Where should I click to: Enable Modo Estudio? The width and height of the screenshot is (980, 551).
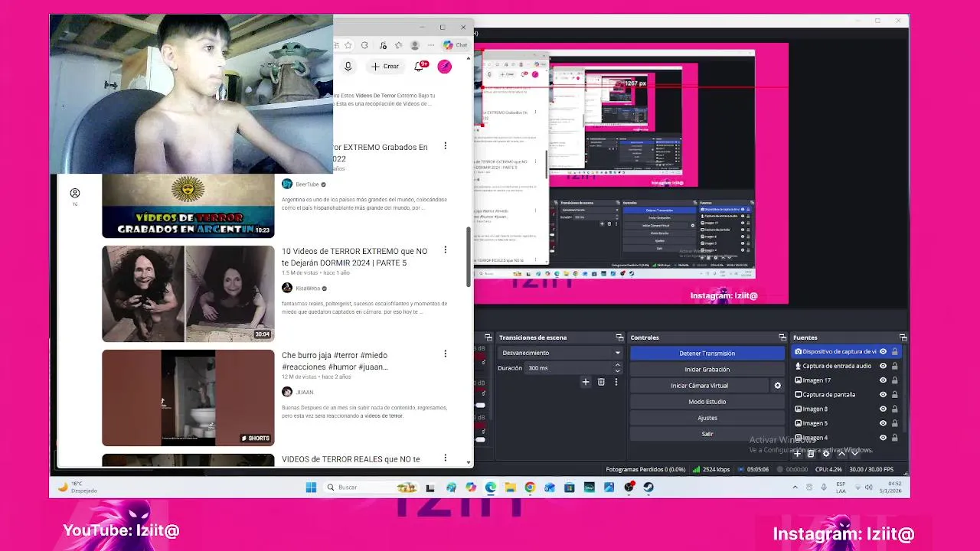coord(707,402)
